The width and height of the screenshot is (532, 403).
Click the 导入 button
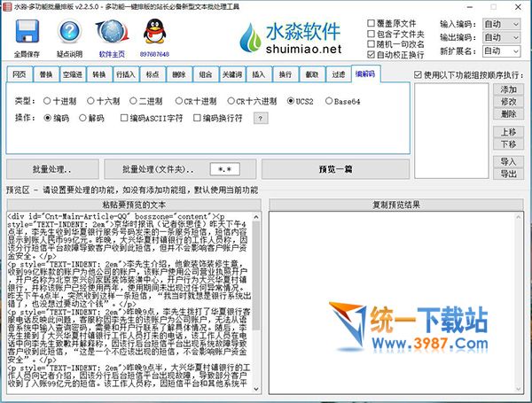[508, 162]
